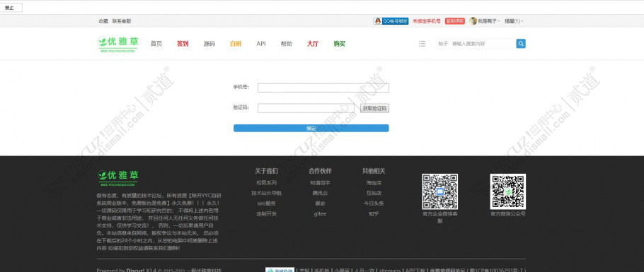The image size is (644, 272).
Task: Click the 联系客服 link in top bar
Action: (x=122, y=21)
